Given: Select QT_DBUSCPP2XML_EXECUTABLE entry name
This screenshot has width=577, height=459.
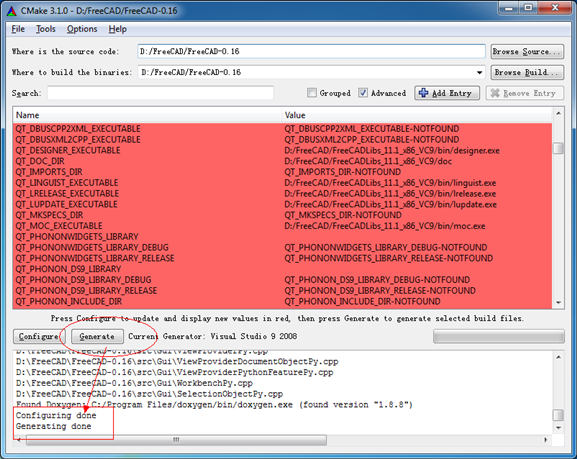Looking at the screenshot, I should [78, 129].
